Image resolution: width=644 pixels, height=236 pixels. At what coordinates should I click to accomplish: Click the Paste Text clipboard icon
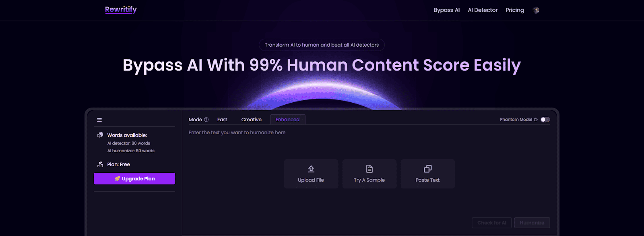click(x=427, y=169)
